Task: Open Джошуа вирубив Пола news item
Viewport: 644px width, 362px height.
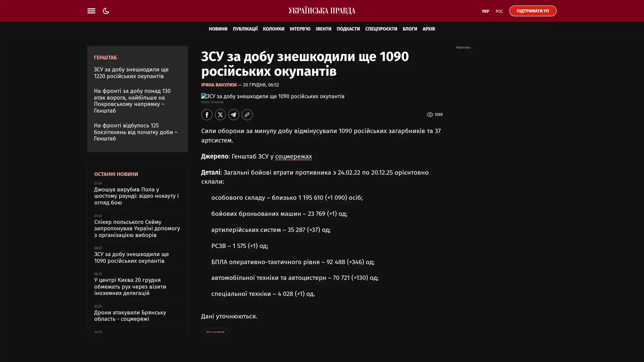Action: point(136,196)
